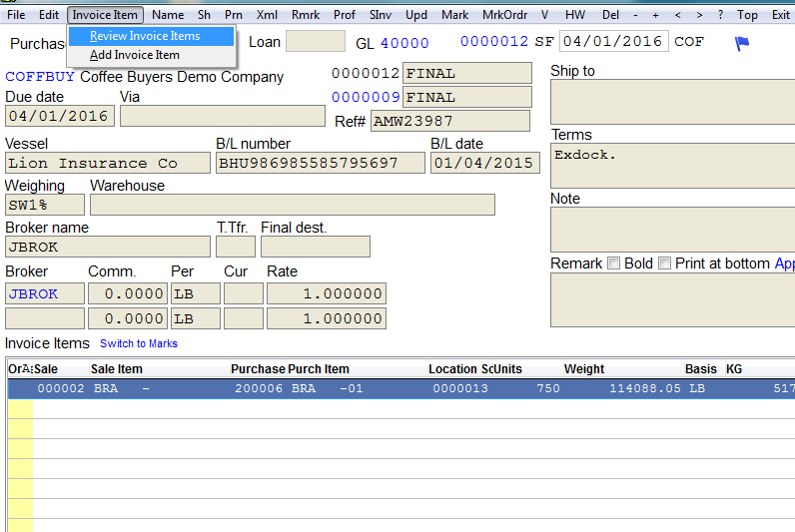Click GL account number 40000
The width and height of the screenshot is (795, 532).
pyautogui.click(x=404, y=43)
